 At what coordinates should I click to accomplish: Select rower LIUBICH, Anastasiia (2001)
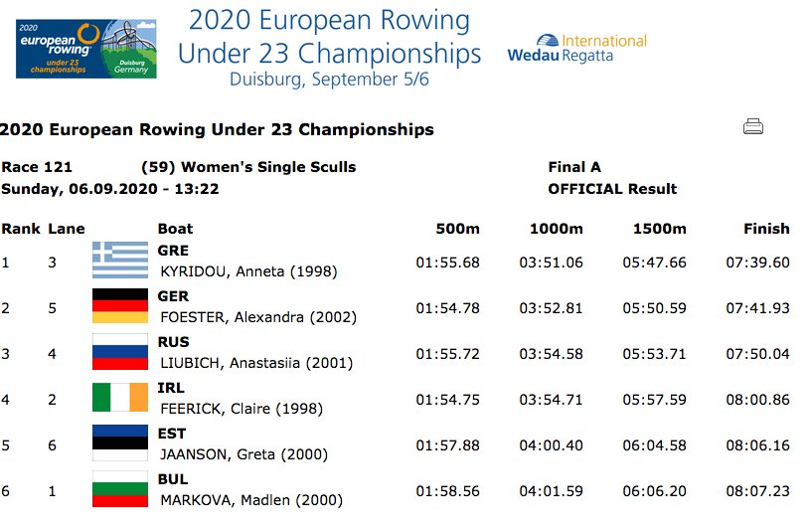[x=258, y=363]
